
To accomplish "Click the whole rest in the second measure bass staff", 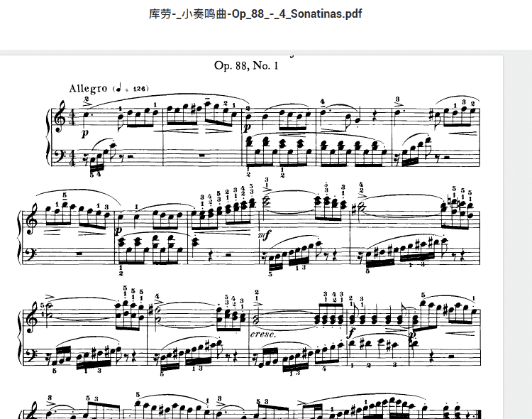I will [x=202, y=155].
